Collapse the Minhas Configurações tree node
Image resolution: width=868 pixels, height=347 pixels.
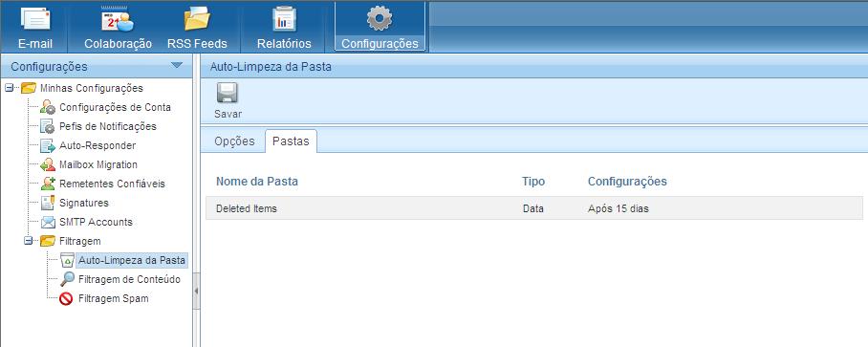click(9, 88)
